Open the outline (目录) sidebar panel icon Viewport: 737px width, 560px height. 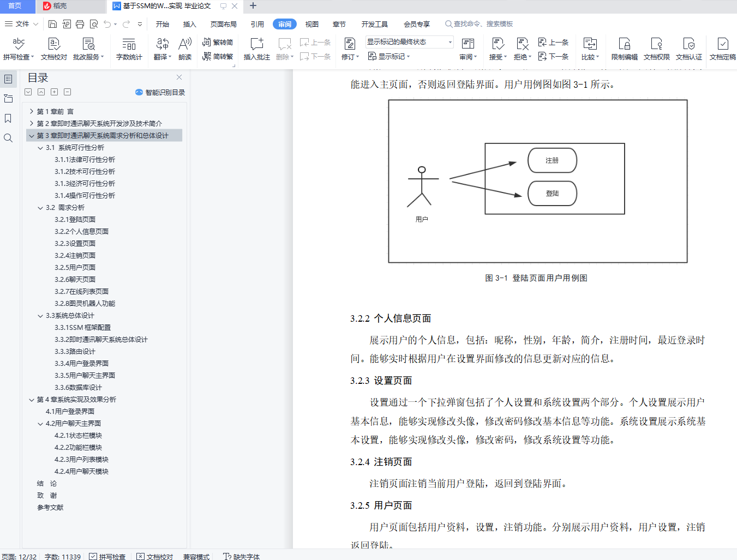(8, 79)
